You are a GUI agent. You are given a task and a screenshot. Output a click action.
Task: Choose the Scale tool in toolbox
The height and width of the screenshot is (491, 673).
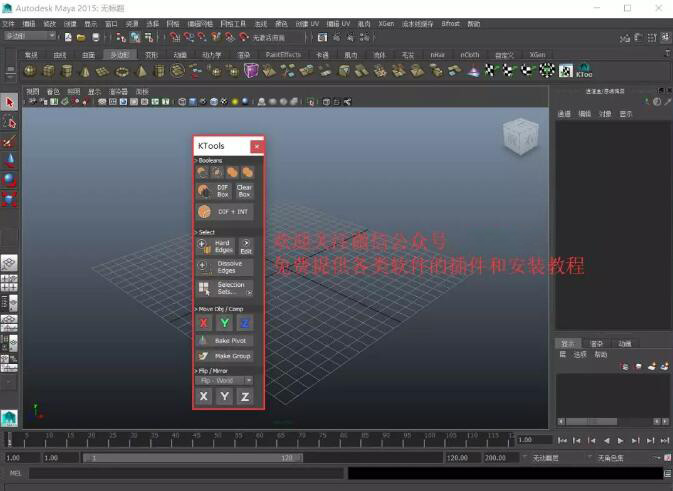coord(9,199)
